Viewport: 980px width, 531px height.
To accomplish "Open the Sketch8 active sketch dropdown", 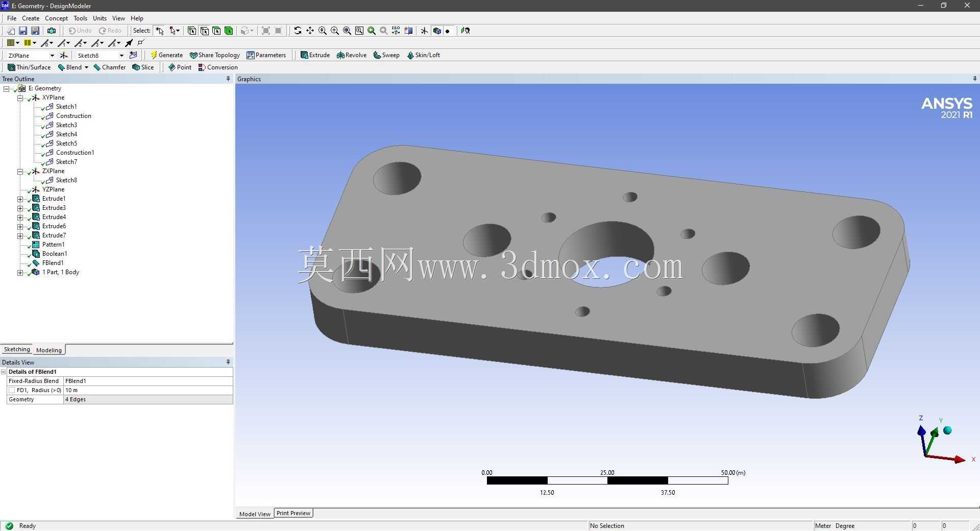I will click(121, 56).
